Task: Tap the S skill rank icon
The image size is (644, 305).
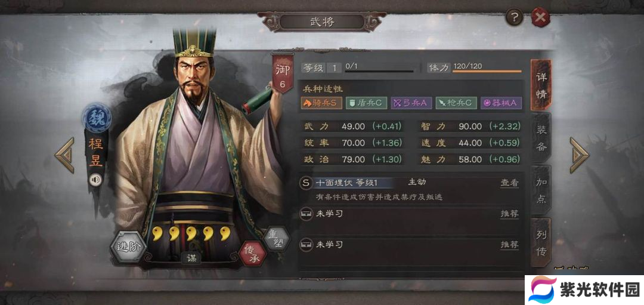Action: click(x=305, y=183)
